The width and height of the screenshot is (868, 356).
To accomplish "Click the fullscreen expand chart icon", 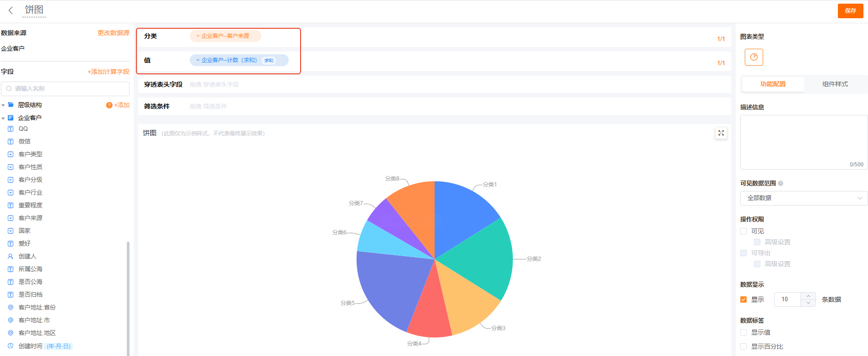I will [x=721, y=133].
